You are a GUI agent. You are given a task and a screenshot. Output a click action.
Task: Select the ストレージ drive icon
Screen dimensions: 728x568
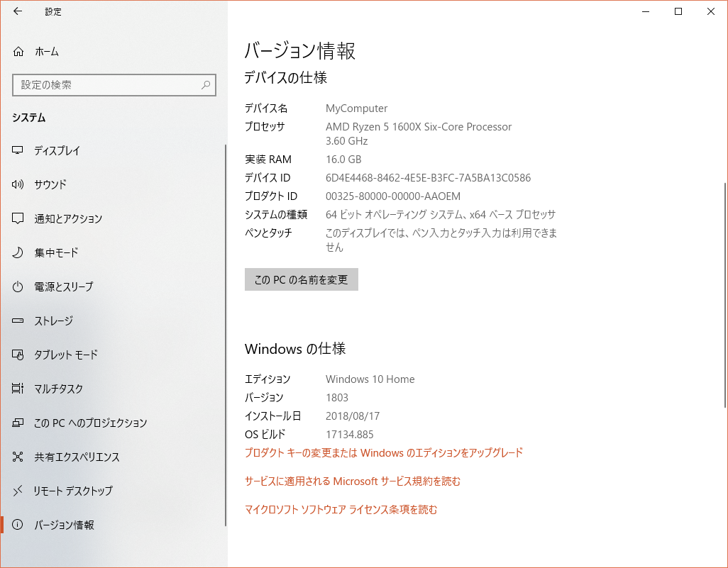click(18, 321)
